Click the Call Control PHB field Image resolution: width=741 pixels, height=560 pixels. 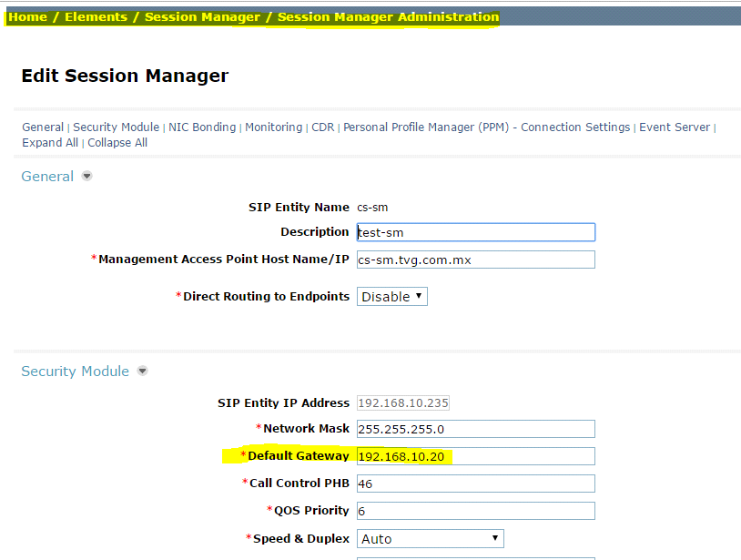pyautogui.click(x=476, y=484)
